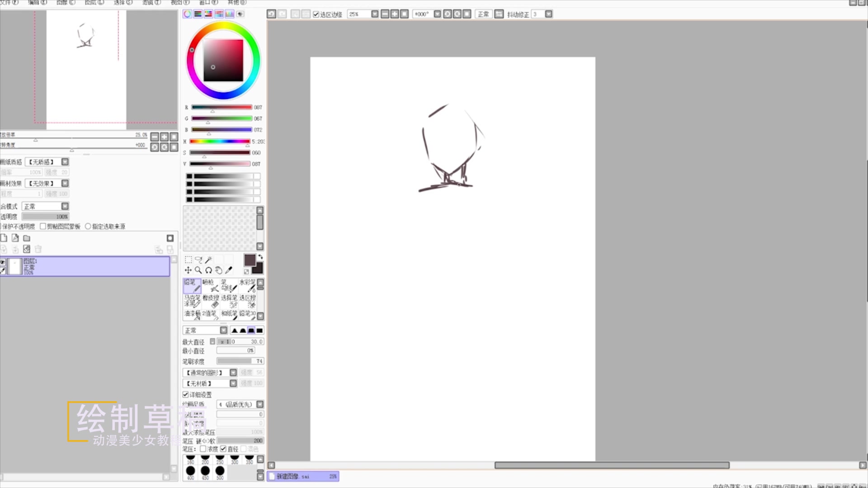Click the canvas horizontal scrollbar thumb
The width and height of the screenshot is (868, 488).
point(612,465)
